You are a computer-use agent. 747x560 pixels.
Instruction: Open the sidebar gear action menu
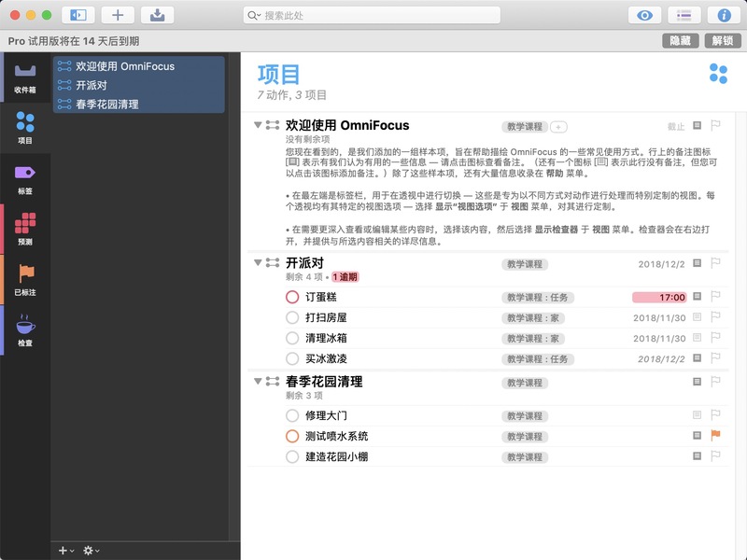[x=91, y=551]
